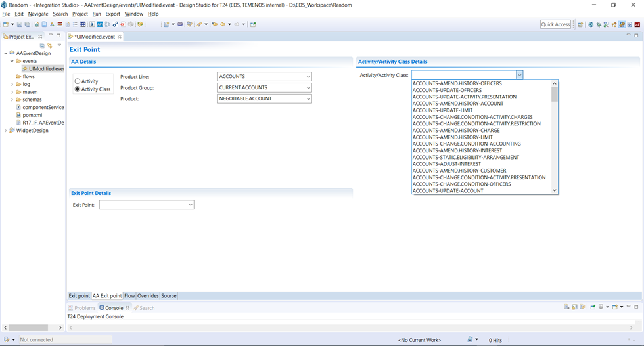Click the New file toolbar icon
This screenshot has height=346, width=644.
coord(6,24)
